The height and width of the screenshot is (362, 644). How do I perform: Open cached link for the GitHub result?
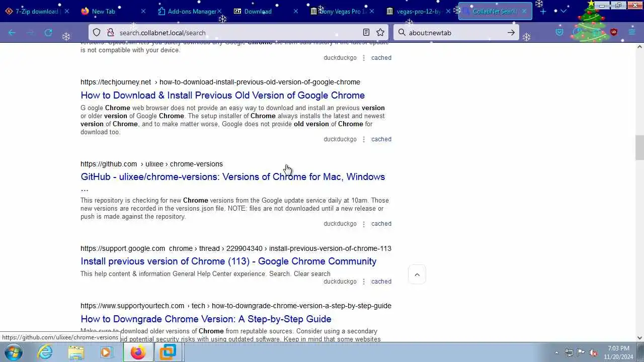(381, 224)
